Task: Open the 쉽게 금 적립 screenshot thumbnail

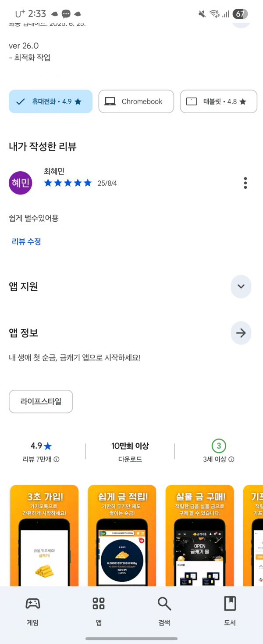Action: (x=122, y=536)
